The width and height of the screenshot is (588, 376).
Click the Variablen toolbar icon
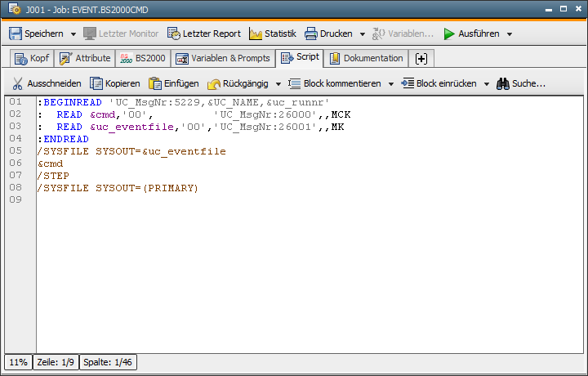pos(378,34)
